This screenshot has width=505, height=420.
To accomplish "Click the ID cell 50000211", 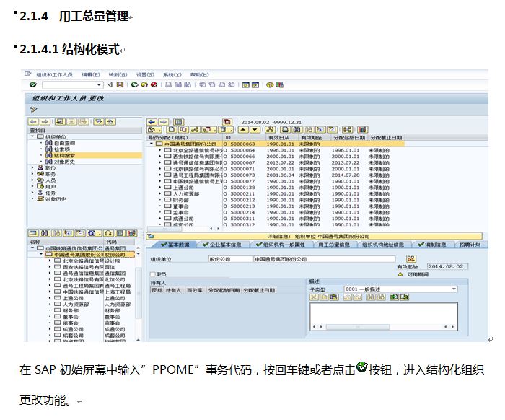I will tap(242, 194).
